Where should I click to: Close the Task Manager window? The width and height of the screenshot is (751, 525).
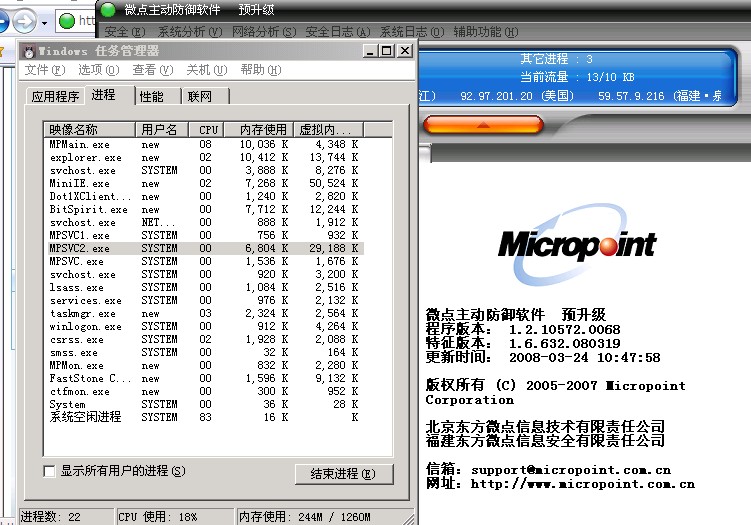click(x=405, y=51)
